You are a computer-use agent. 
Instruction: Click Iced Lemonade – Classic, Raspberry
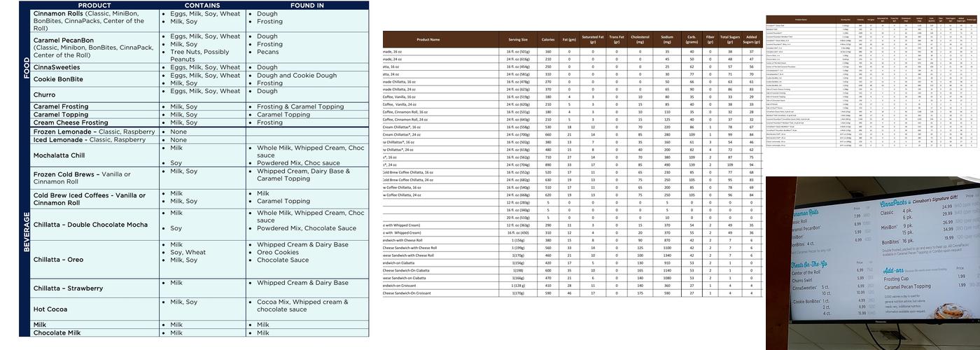[90, 140]
